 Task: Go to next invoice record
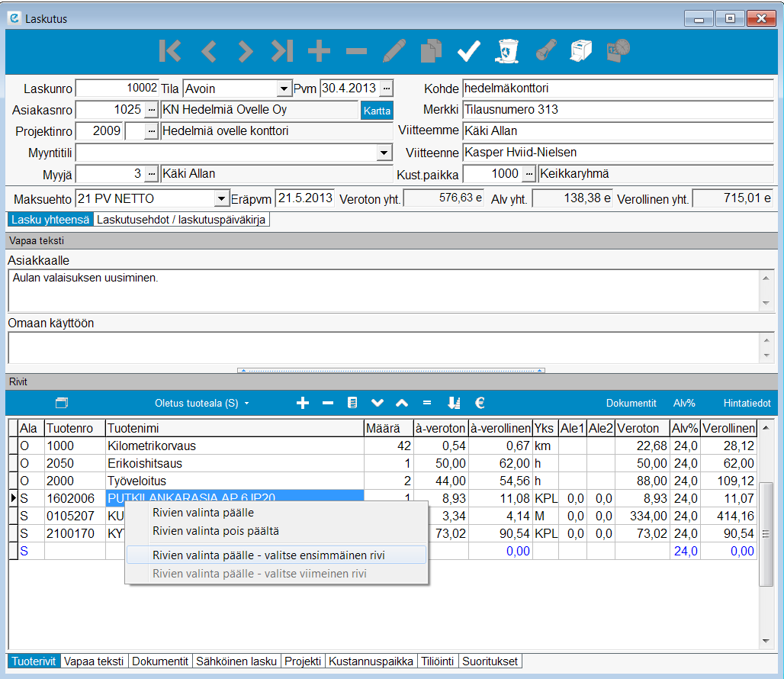click(x=245, y=51)
